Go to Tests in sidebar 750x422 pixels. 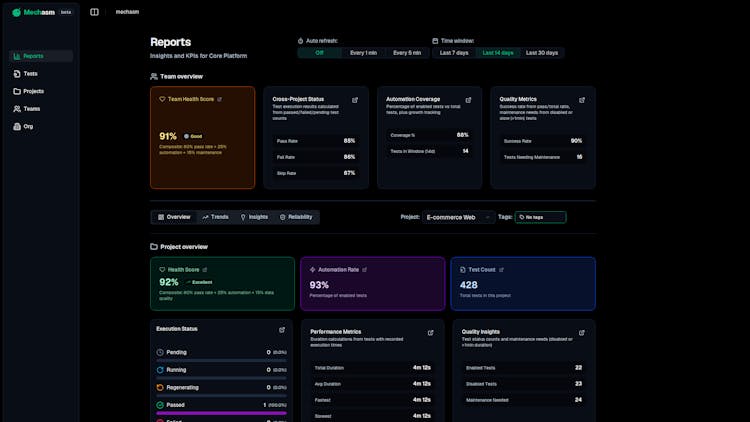pos(30,74)
